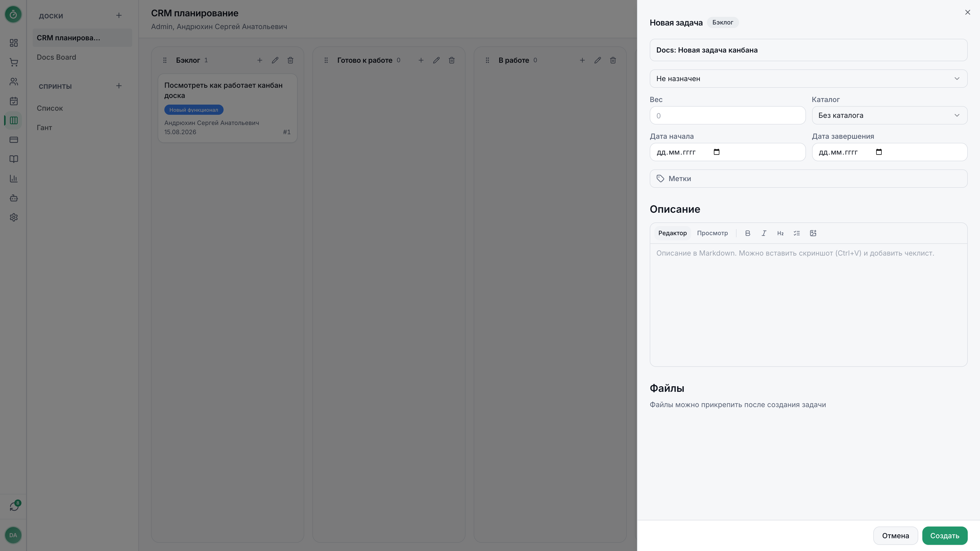Edit the В работе column
Image resolution: width=980 pixels, height=551 pixels.
pos(598,60)
